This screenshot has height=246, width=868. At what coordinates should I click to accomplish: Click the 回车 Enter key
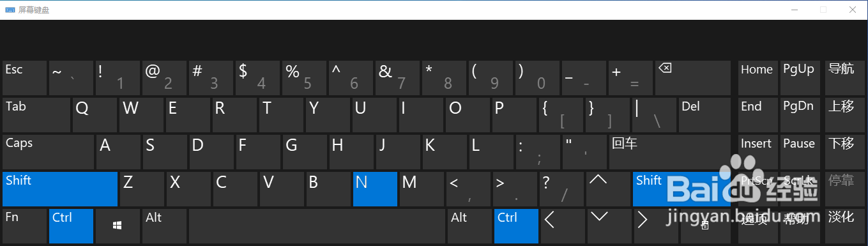tap(670, 151)
